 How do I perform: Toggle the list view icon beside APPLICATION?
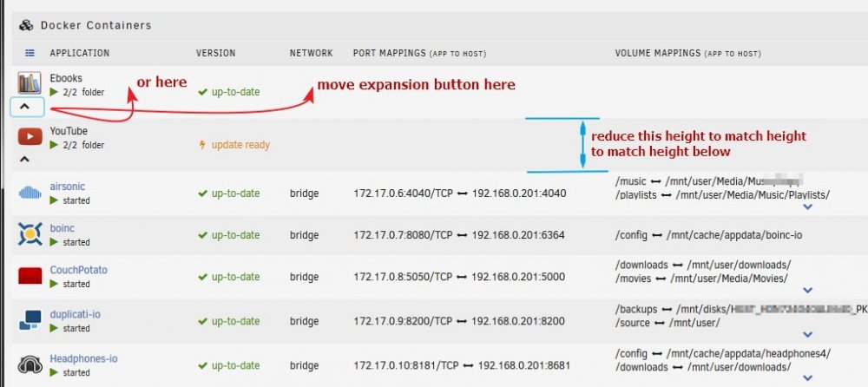[30, 53]
